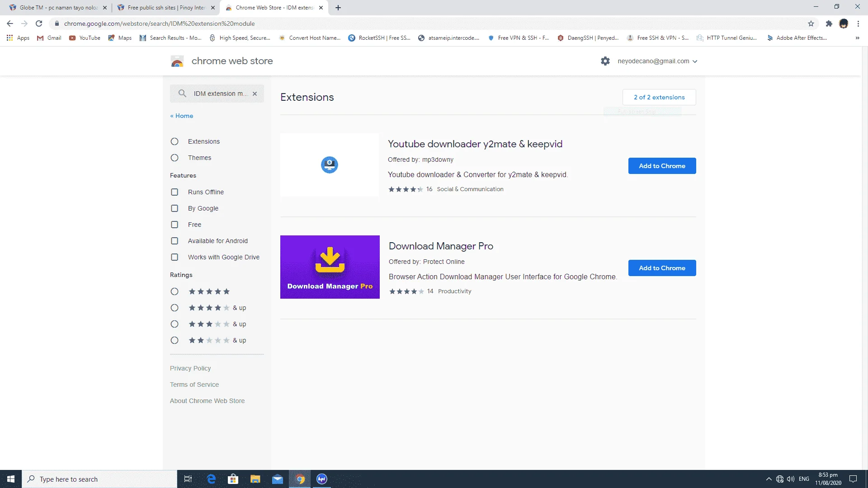Show hidden system tray icons
This screenshot has width=868, height=488.
(769, 479)
